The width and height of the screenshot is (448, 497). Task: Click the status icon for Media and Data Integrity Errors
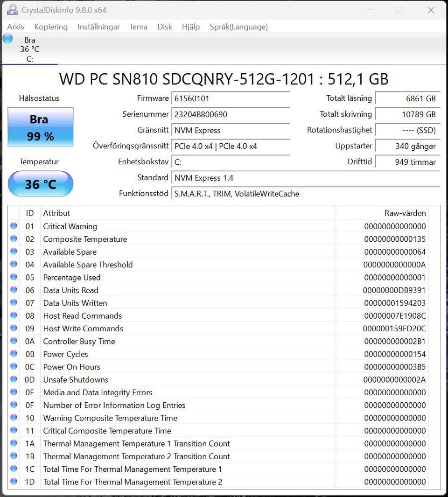tap(14, 392)
